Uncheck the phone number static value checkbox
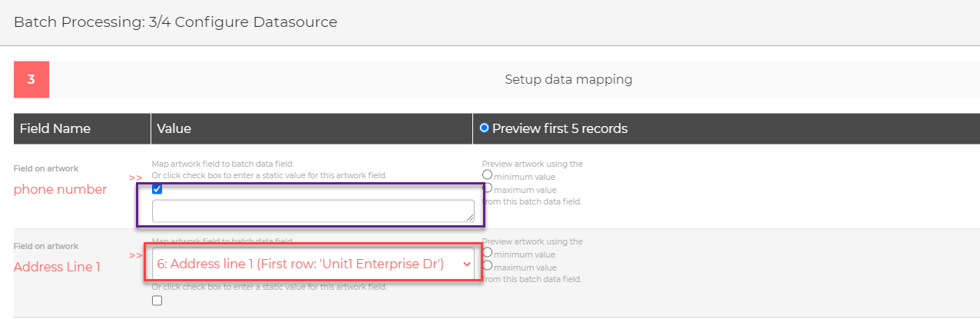Image resolution: width=980 pixels, height=319 pixels. pyautogui.click(x=157, y=189)
